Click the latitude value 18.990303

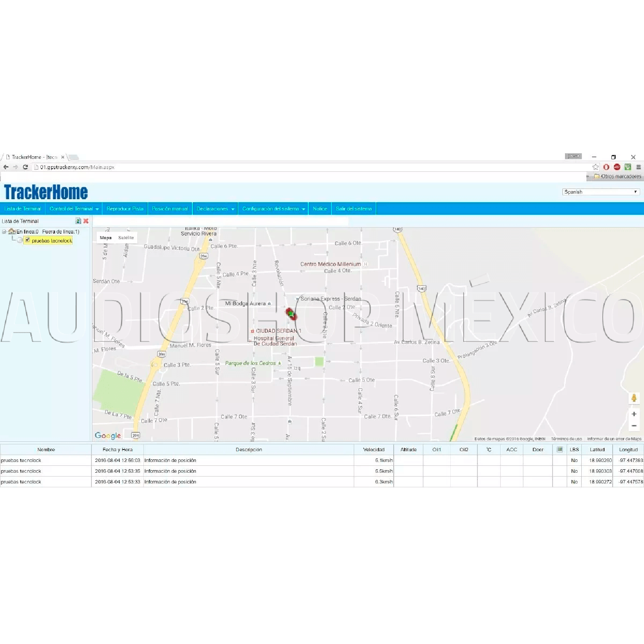coord(600,471)
